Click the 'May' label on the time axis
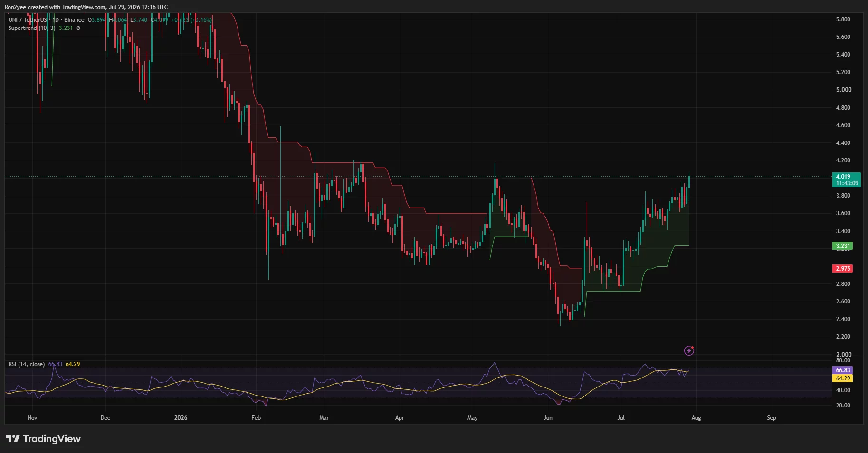 pos(472,418)
